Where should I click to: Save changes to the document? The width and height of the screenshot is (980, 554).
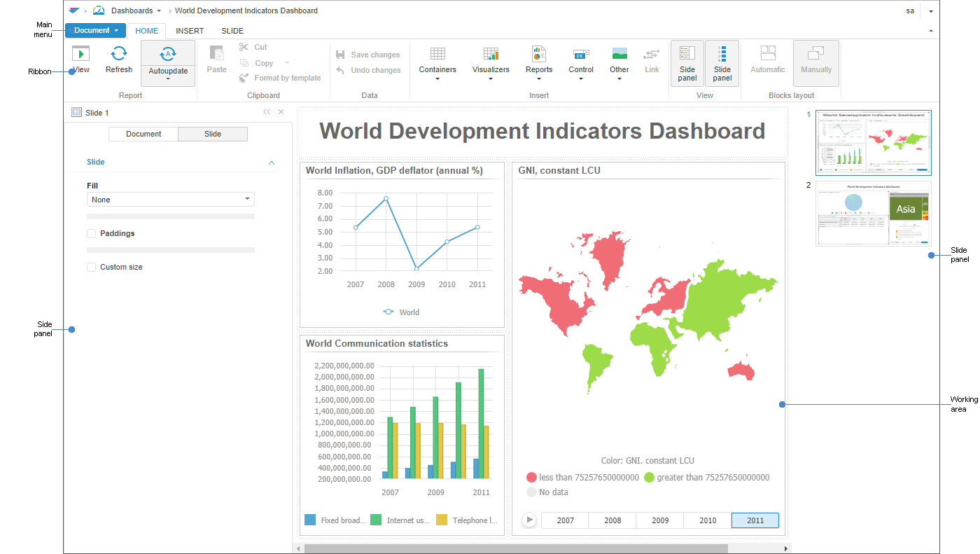click(369, 54)
